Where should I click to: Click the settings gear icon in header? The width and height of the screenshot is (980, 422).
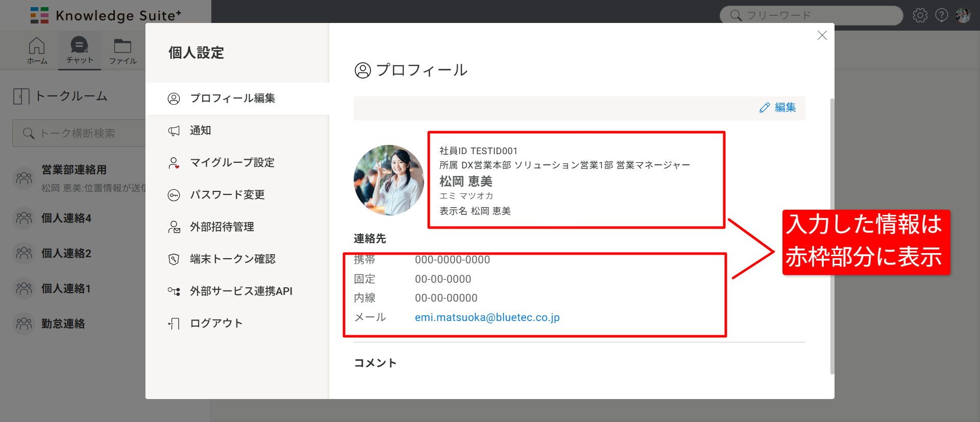point(920,15)
